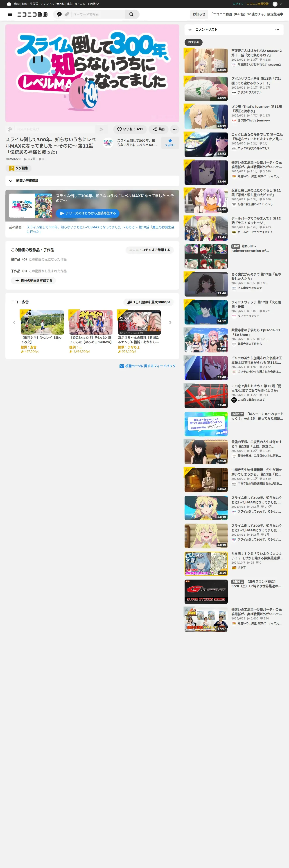Click シリーズのはじめから連続再生する button
This screenshot has height=868, width=289.
coord(88,213)
